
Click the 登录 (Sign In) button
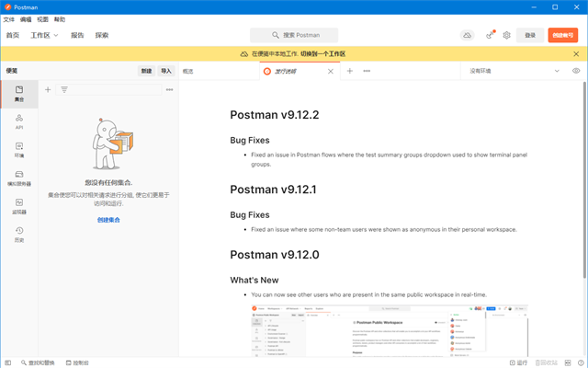click(530, 35)
